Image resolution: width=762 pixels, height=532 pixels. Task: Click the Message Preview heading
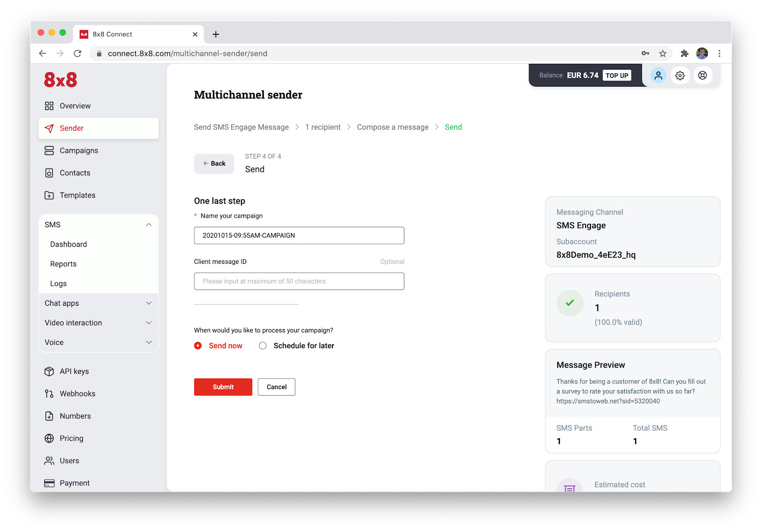click(591, 365)
